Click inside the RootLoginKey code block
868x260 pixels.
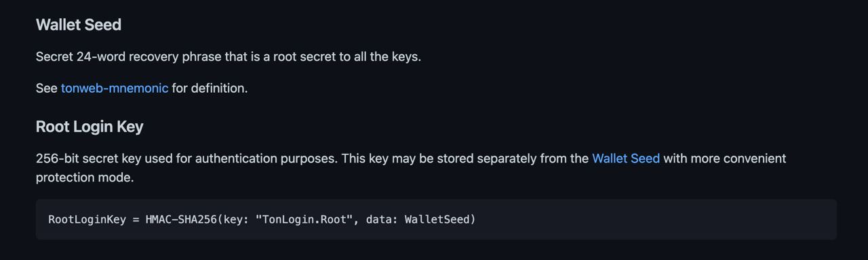436,219
